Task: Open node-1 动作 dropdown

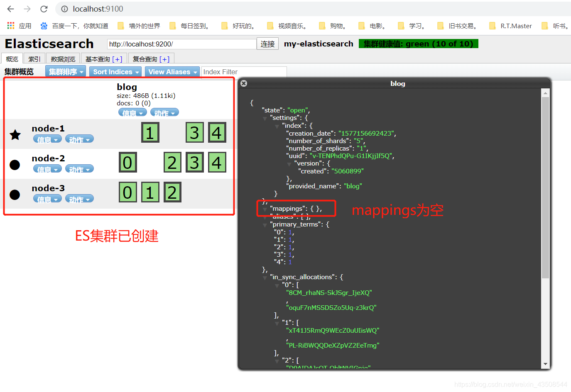Action: (x=79, y=139)
